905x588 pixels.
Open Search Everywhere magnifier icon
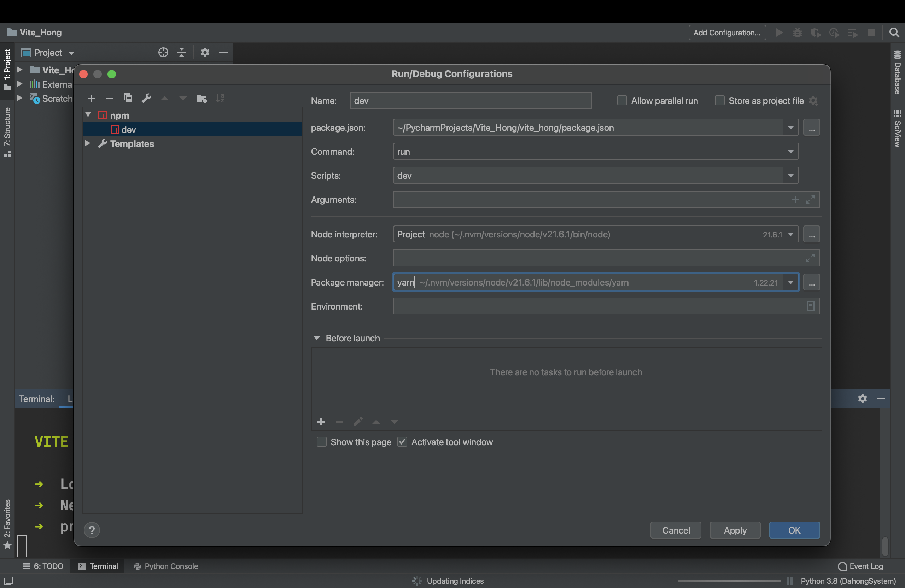coord(894,32)
